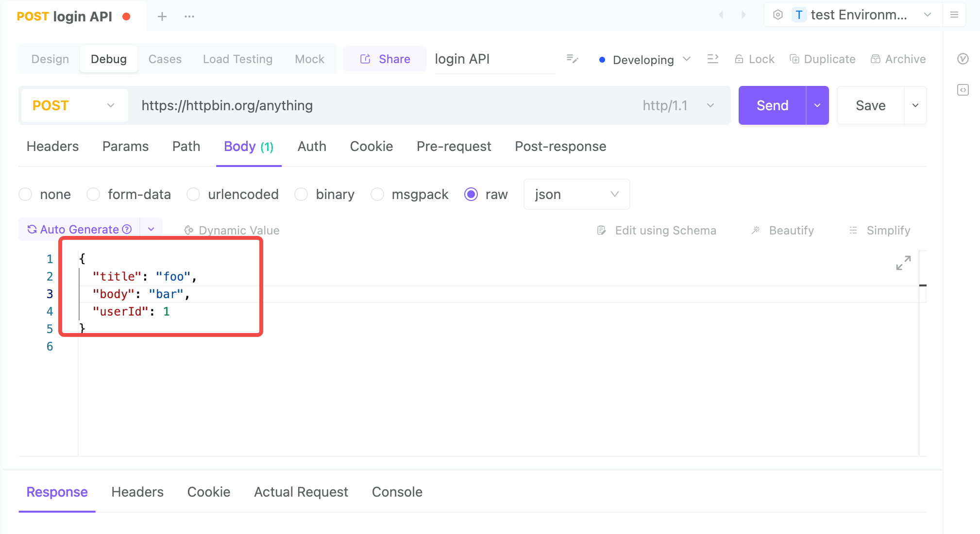Open the Console tab
Viewport: 980px width, 534px height.
(397, 492)
